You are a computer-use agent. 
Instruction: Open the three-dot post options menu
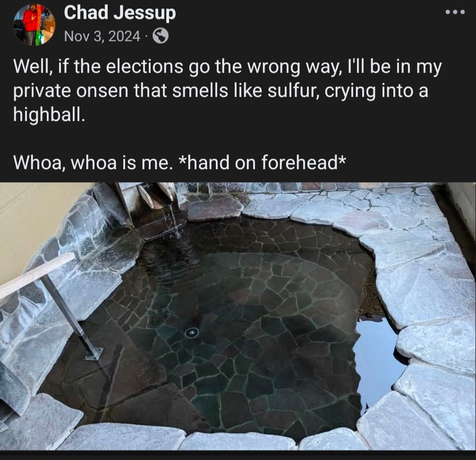pyautogui.click(x=455, y=12)
